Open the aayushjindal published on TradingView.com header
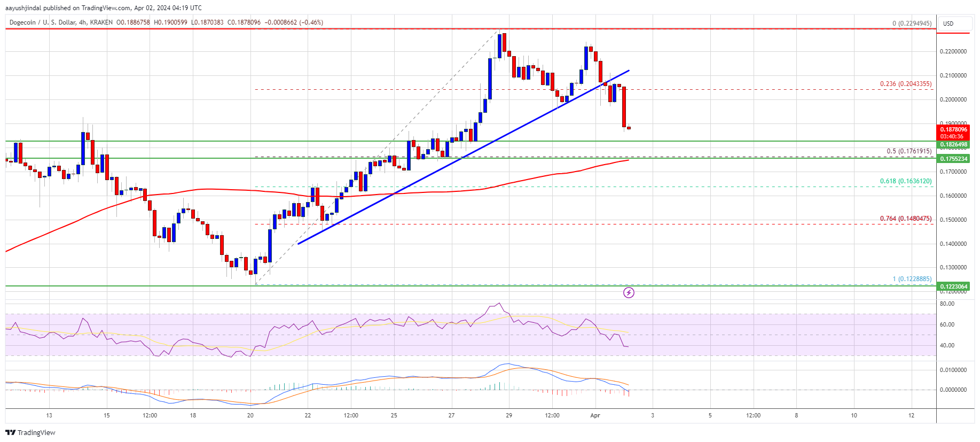The width and height of the screenshot is (980, 442). click(x=104, y=7)
